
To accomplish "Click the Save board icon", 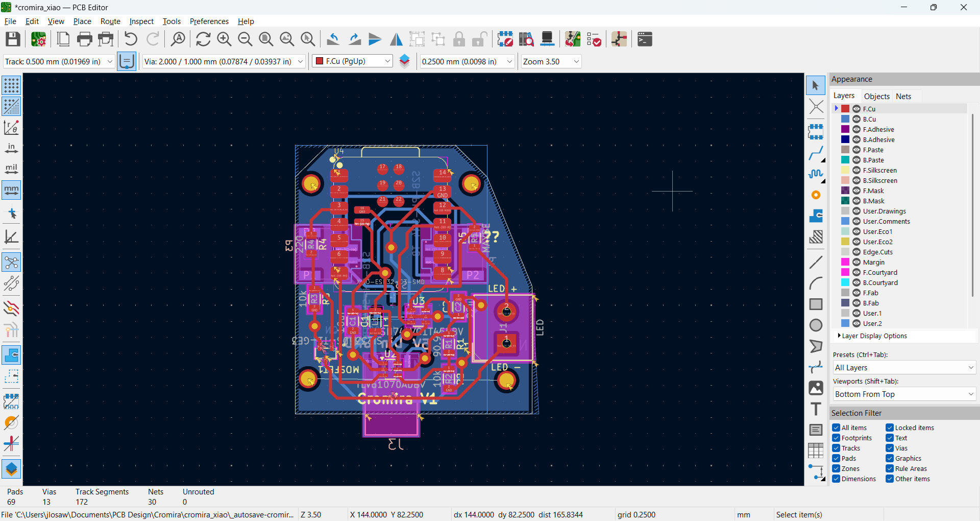I will 13,39.
